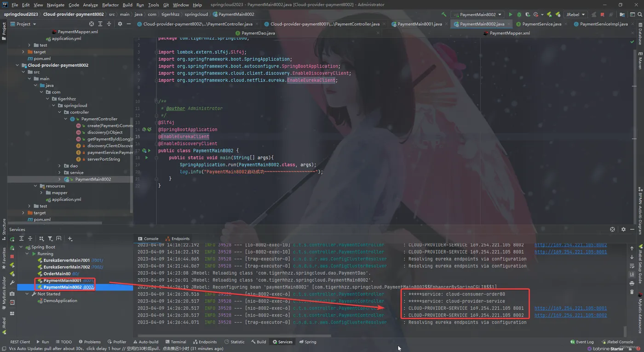
Task: Collapse the Cloud-provider-payment8002 module node
Action: 18,65
